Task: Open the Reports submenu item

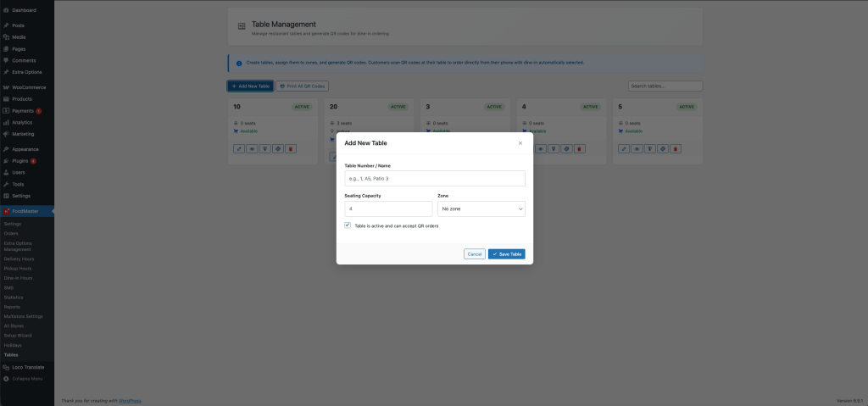Action: (12, 307)
